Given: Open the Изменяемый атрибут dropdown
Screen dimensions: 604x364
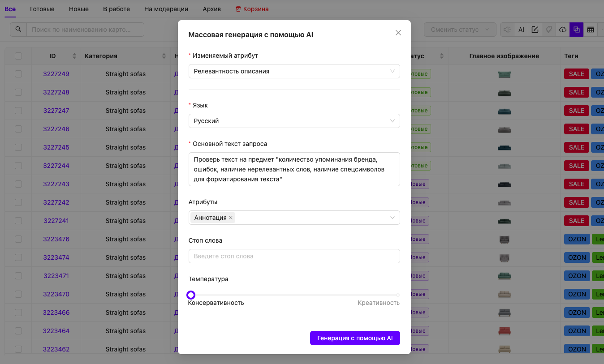Looking at the screenshot, I should click(x=294, y=71).
